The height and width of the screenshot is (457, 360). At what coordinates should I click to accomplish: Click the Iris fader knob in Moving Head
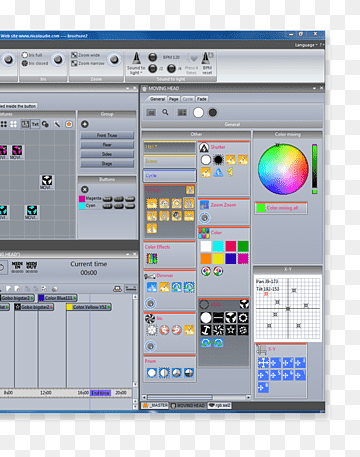[x=150, y=346]
